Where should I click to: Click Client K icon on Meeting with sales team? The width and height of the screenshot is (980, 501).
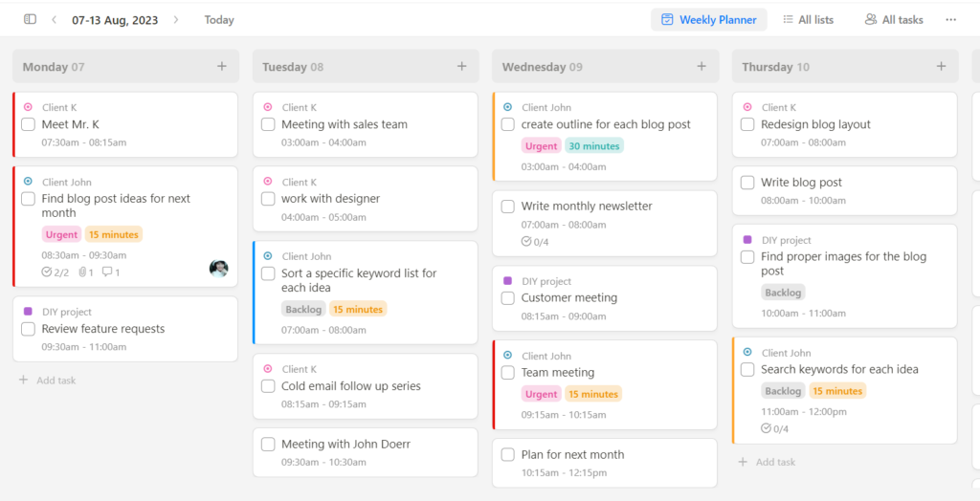(x=268, y=107)
